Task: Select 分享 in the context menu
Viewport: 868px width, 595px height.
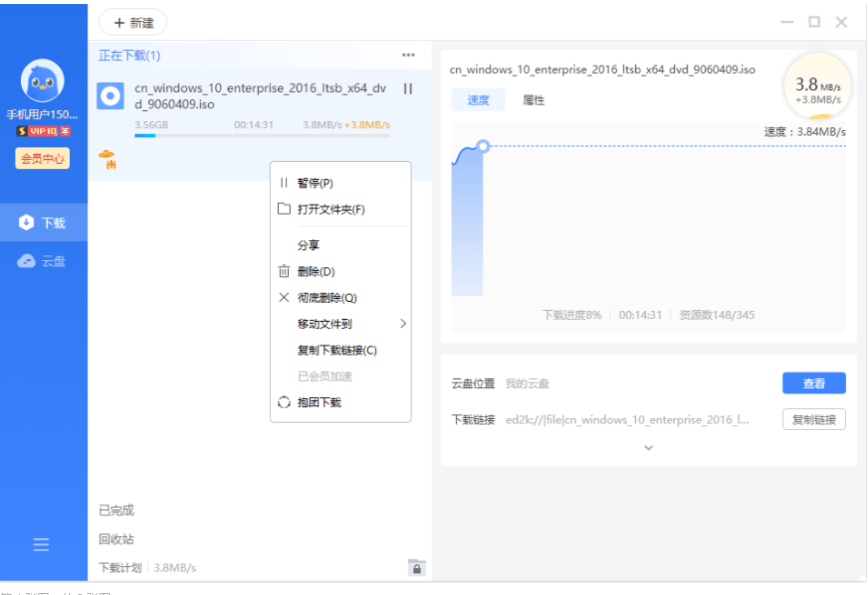Action: pyautogui.click(x=341, y=245)
